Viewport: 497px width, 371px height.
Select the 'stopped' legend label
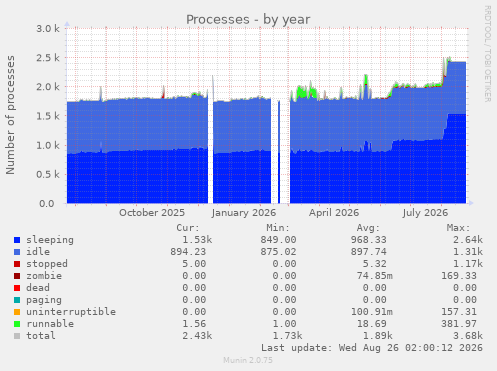[x=47, y=264]
